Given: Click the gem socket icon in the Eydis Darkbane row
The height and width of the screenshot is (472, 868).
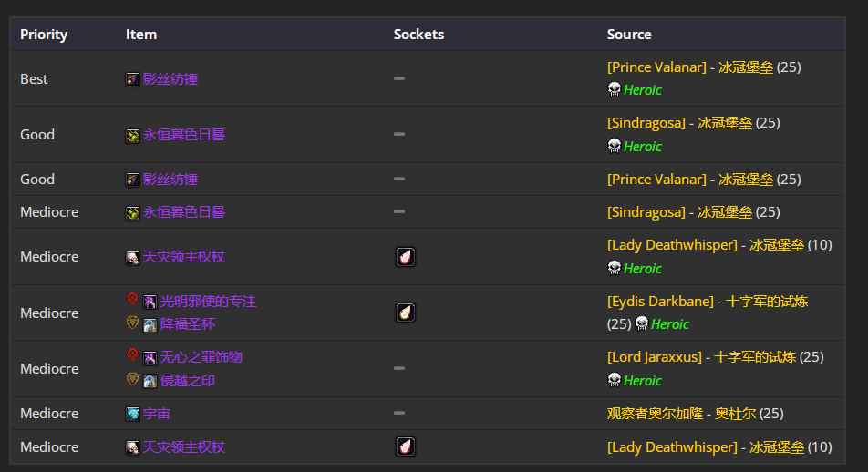Looking at the screenshot, I should pos(405,313).
